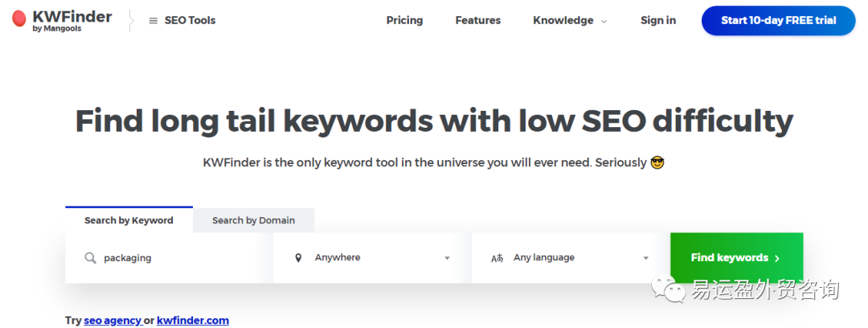
Task: Click the language icon beside Any language
Action: 497,257
